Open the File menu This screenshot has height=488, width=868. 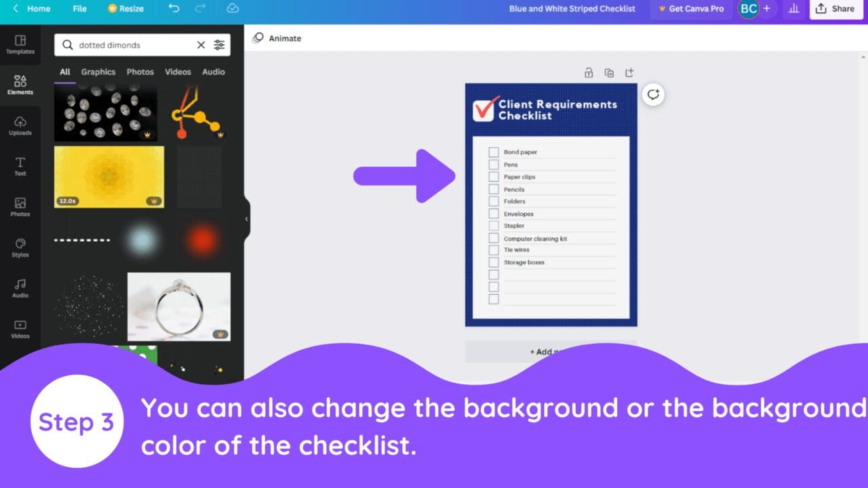coord(79,9)
